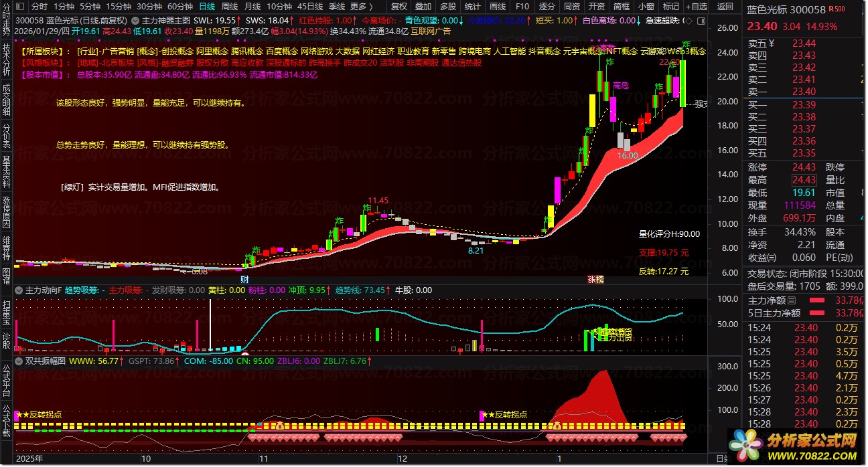Click the 蓝色光标 300058 stock title
The image size is (868, 467).
click(x=786, y=9)
